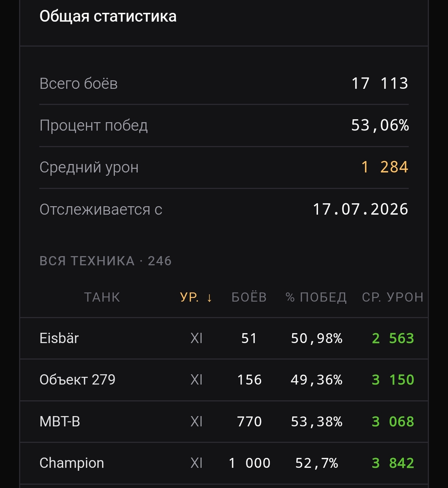Click Champion average damage 3 842
The height and width of the screenshot is (488, 448).
click(x=393, y=463)
